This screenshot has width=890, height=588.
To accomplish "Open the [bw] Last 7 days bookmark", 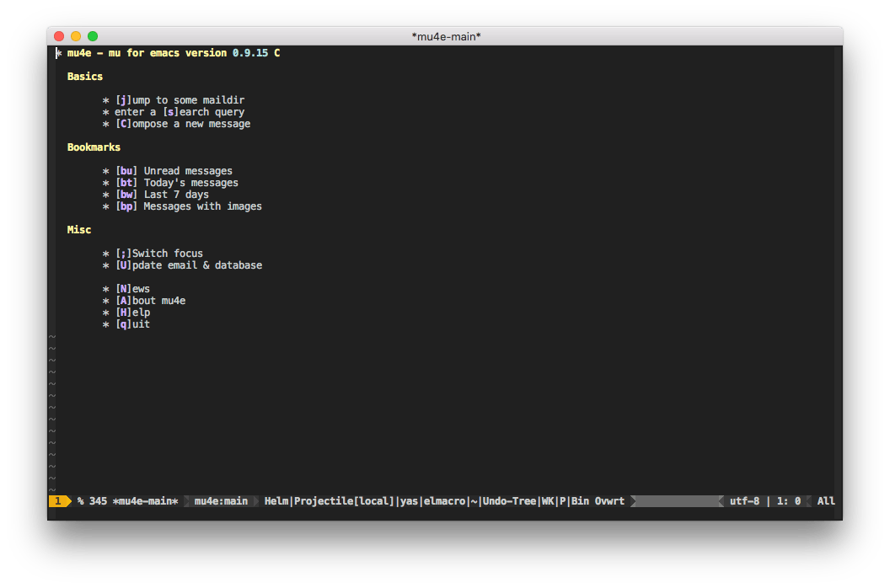I will 162,195.
